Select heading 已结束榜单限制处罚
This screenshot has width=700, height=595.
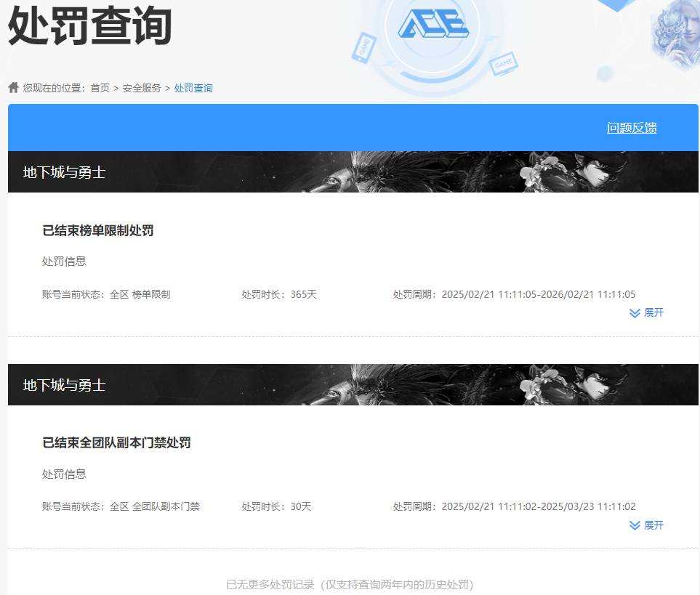[x=98, y=230]
